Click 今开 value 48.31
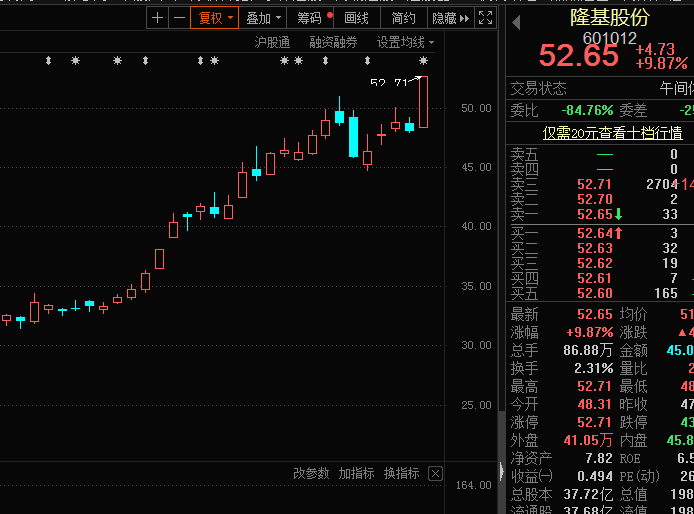 595,404
